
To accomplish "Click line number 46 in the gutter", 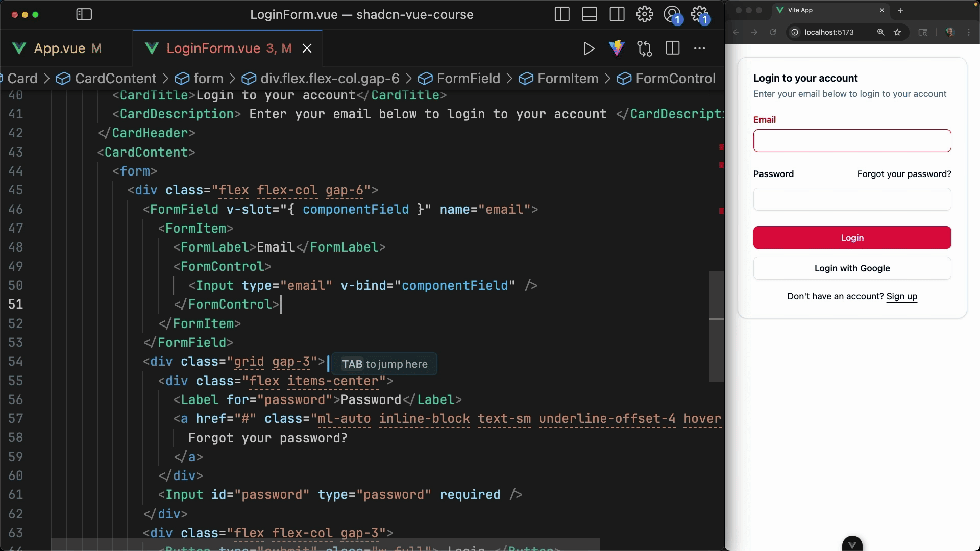I will [15, 209].
